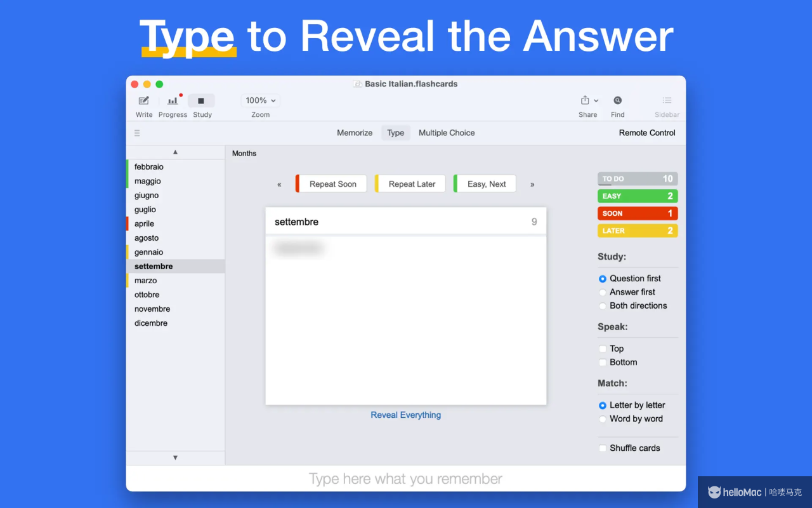Select the guglio card
Screen dimensions: 812x508
[x=176, y=210]
